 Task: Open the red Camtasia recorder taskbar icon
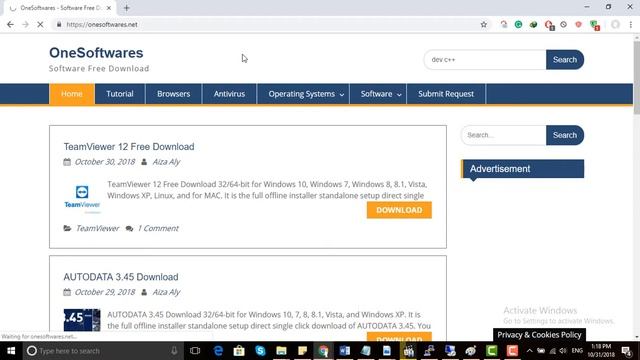tap(513, 351)
